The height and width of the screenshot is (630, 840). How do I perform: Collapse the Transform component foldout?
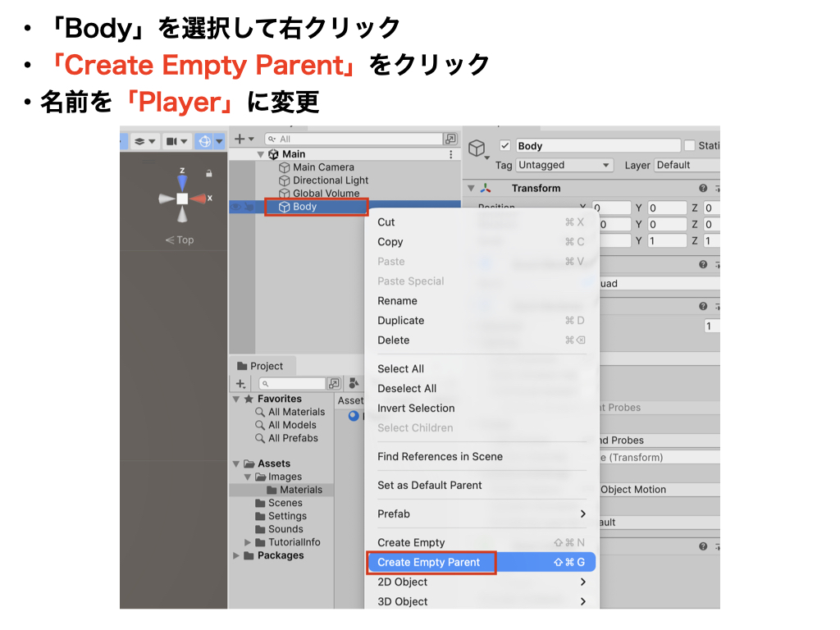pos(471,189)
